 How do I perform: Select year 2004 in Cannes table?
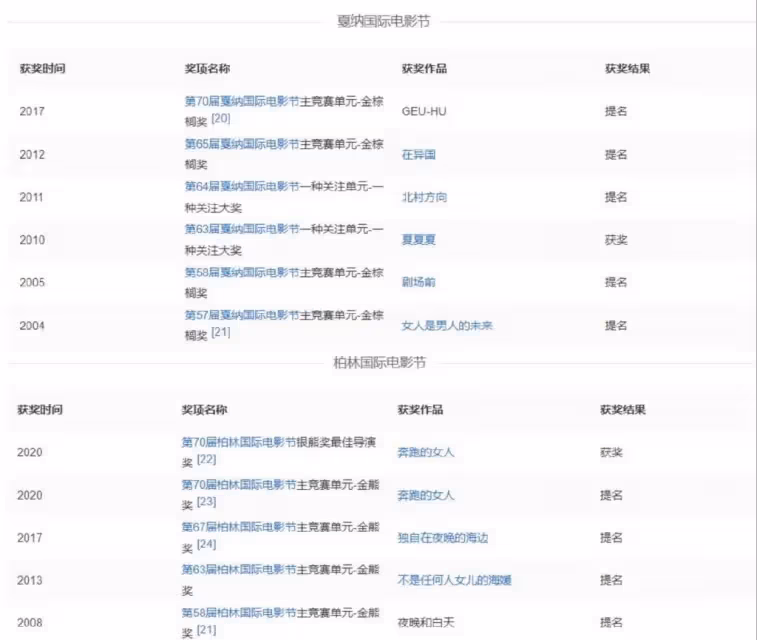(32, 325)
